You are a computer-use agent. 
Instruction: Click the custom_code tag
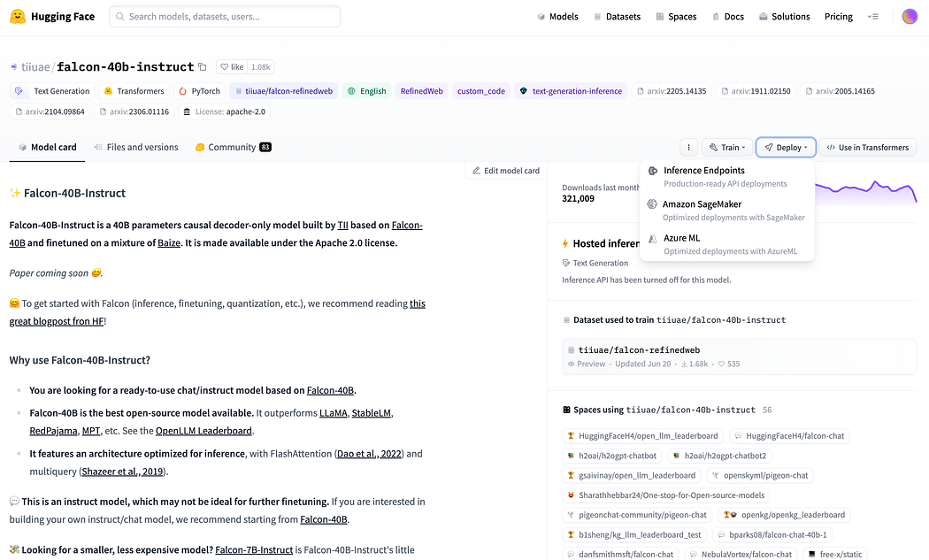[x=481, y=91]
